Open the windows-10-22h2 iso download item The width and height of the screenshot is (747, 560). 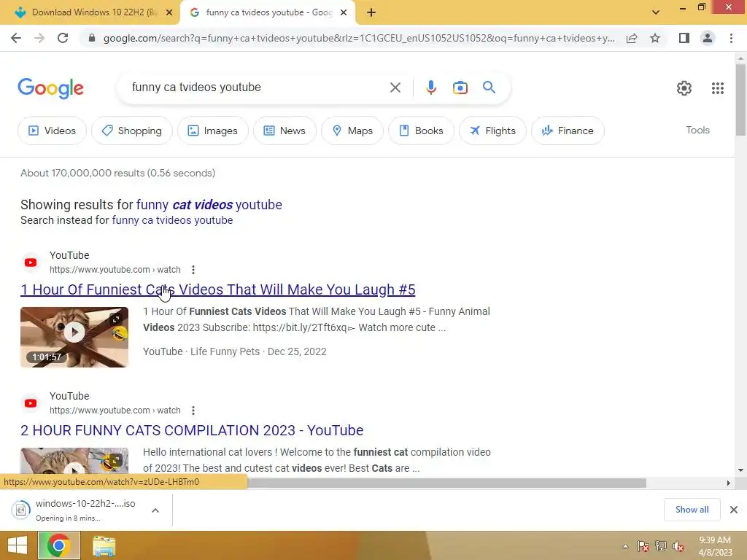(x=75, y=510)
